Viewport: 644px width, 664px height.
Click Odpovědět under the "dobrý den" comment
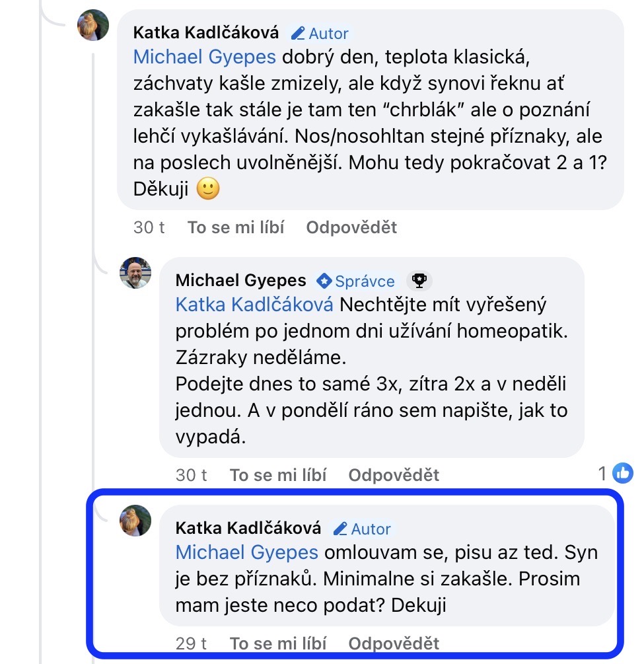click(x=351, y=228)
